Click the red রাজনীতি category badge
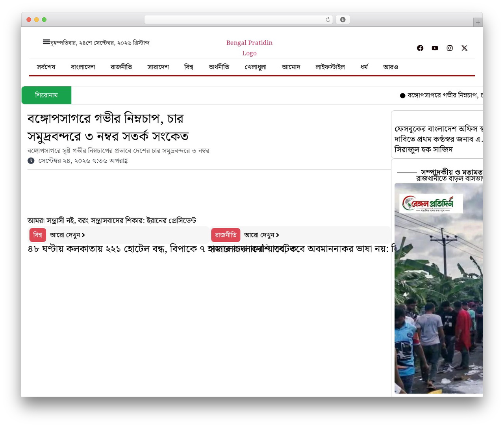The height and width of the screenshot is (427, 504). pos(226,235)
